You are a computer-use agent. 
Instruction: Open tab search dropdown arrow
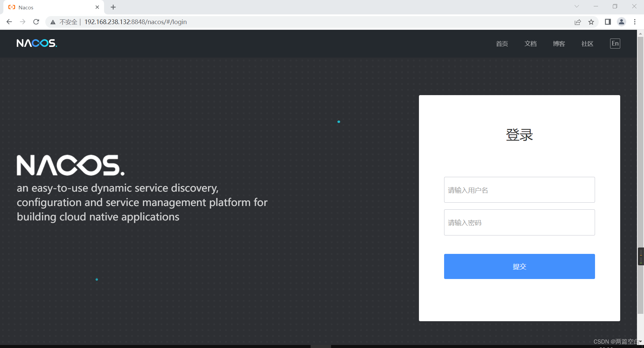(577, 6)
